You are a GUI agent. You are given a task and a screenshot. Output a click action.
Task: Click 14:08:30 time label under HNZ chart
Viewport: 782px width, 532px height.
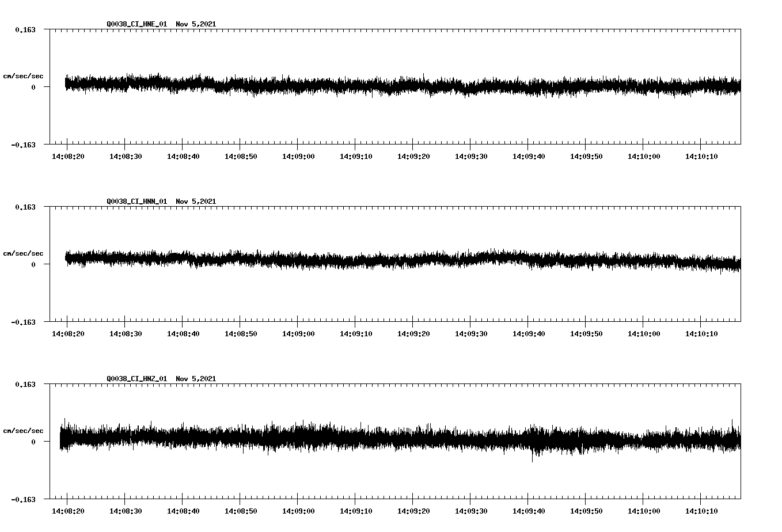pos(126,511)
